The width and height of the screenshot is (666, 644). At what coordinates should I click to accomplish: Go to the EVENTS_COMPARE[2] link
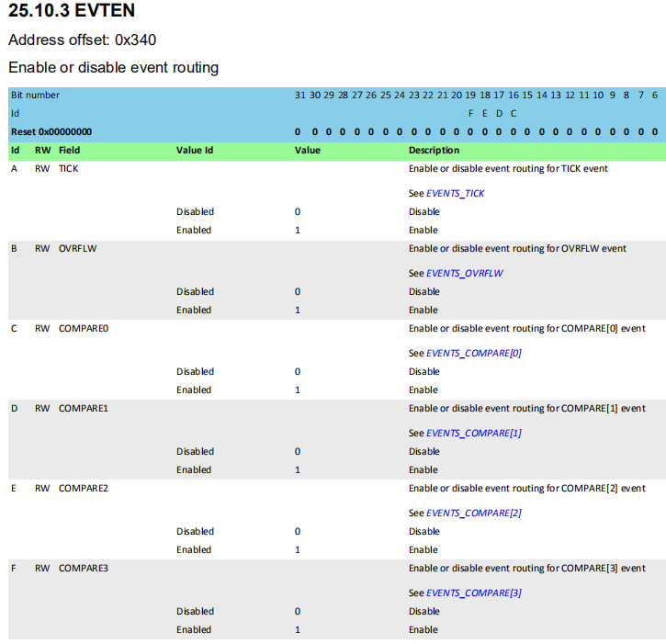click(474, 513)
